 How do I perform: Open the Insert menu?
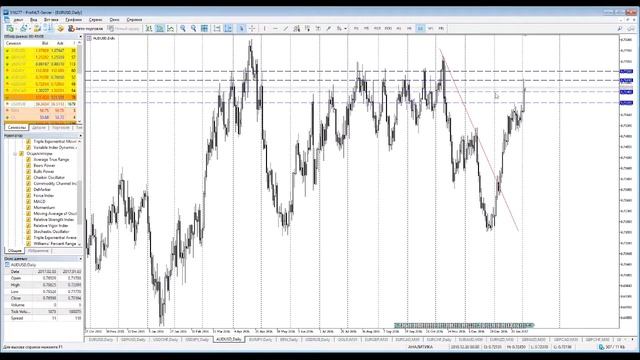(51, 20)
